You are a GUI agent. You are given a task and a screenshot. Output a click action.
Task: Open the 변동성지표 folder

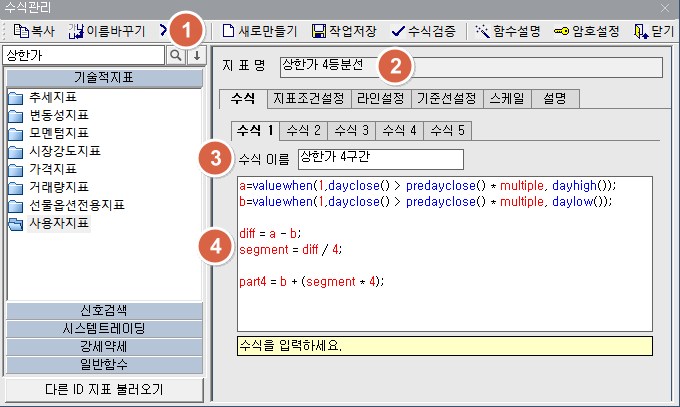(49, 115)
